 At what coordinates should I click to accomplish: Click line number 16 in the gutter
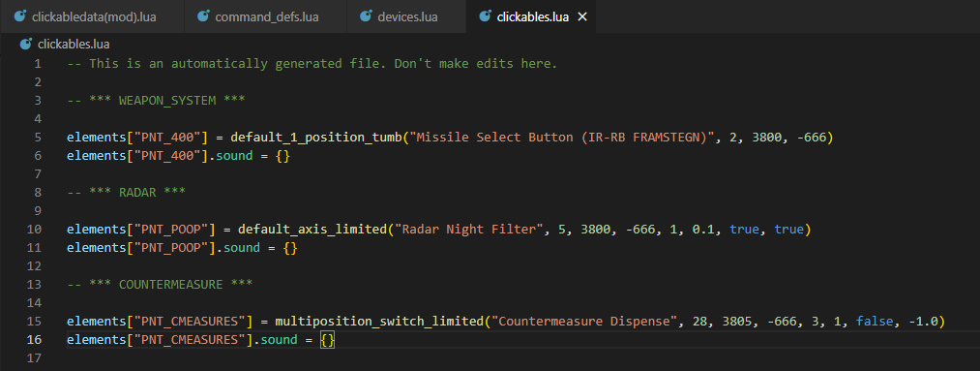(x=35, y=340)
